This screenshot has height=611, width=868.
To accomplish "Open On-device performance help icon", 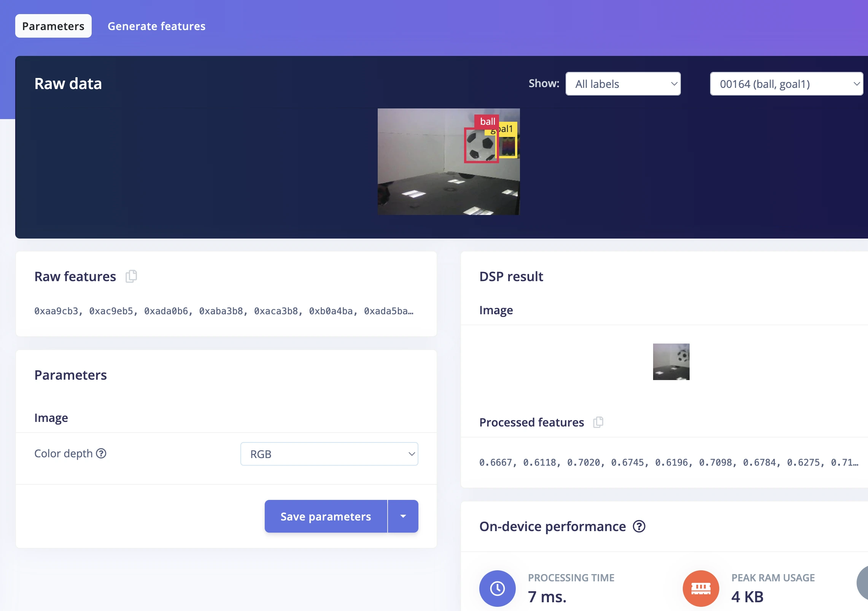I will (x=639, y=527).
